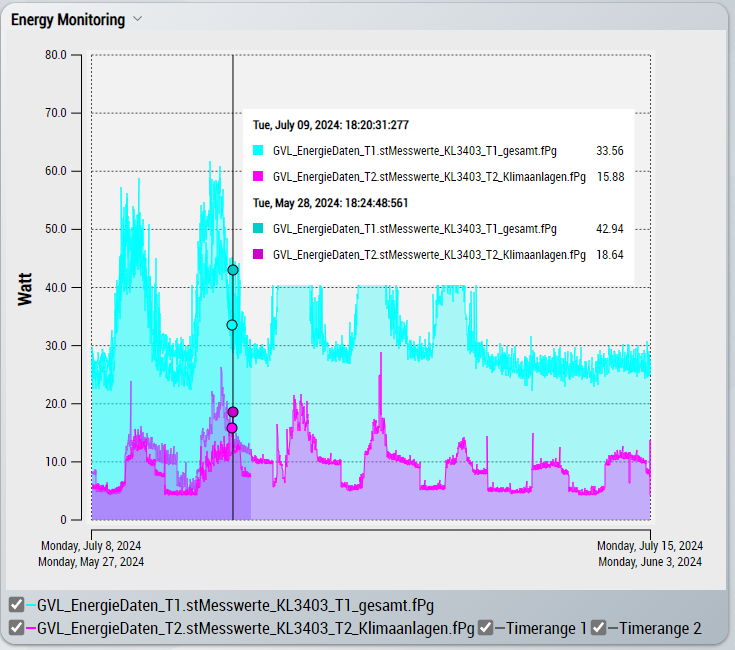
Task: Click the Monday, July 15, 2024 axis label
Action: point(650,546)
